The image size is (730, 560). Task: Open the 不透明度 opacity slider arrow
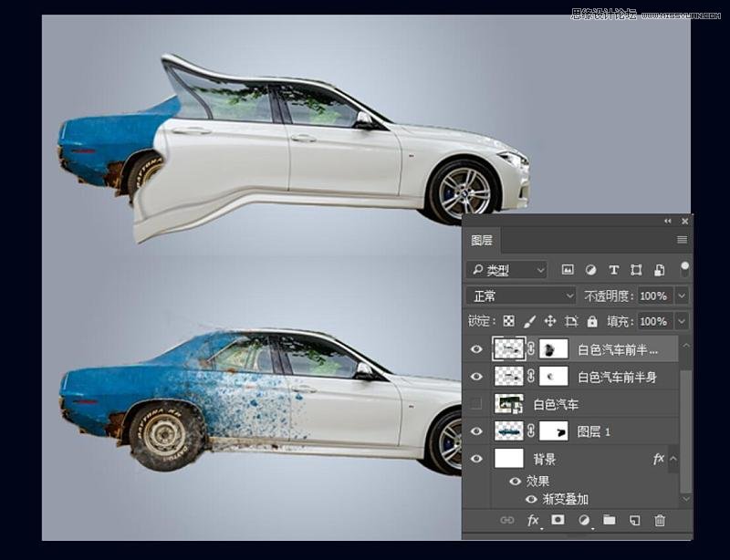click(x=681, y=296)
